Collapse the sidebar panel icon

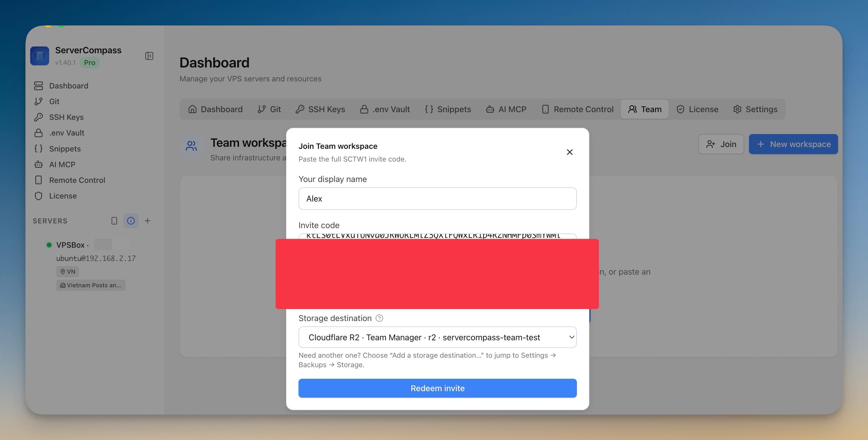(149, 56)
